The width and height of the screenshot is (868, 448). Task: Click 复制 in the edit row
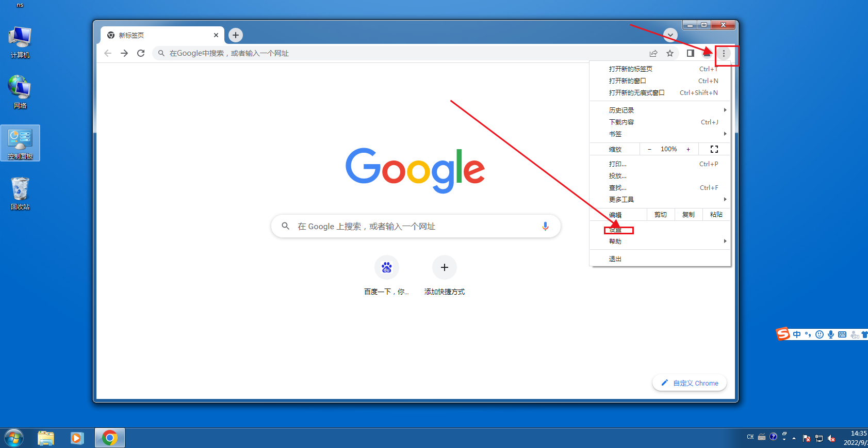(x=689, y=215)
